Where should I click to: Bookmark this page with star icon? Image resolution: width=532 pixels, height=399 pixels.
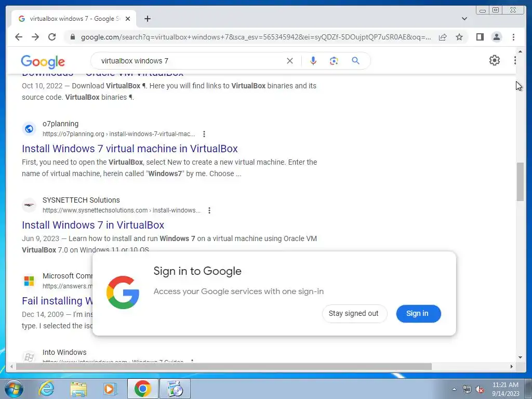[x=459, y=37]
